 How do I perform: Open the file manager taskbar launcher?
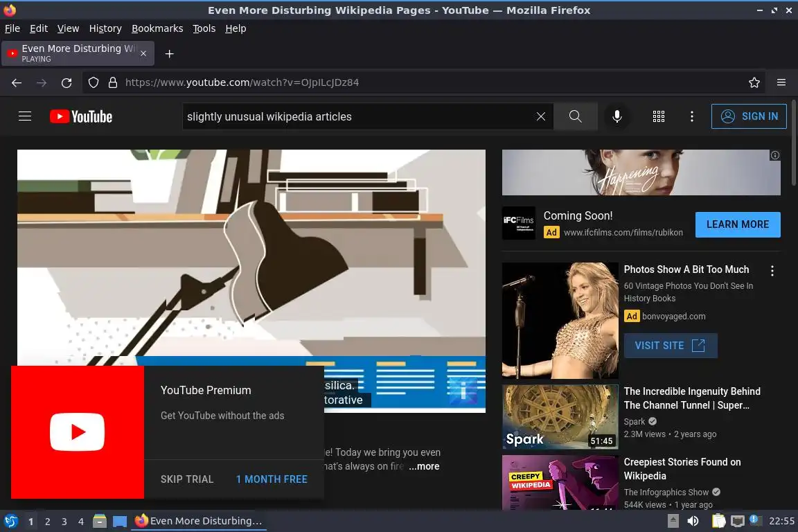click(100, 521)
